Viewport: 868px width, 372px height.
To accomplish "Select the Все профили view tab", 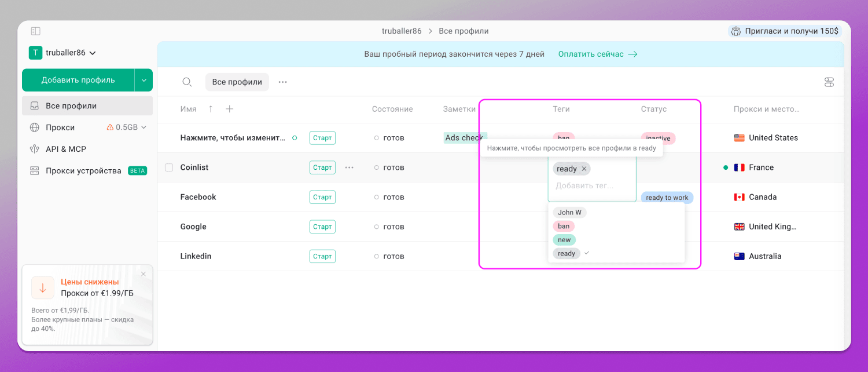I will 237,82.
